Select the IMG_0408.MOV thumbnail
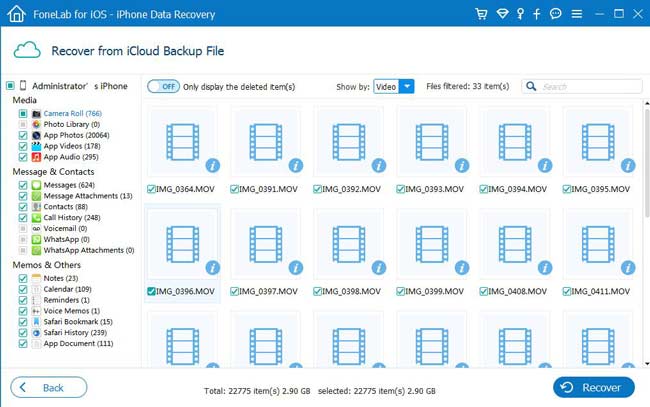650x407 pixels. click(515, 244)
